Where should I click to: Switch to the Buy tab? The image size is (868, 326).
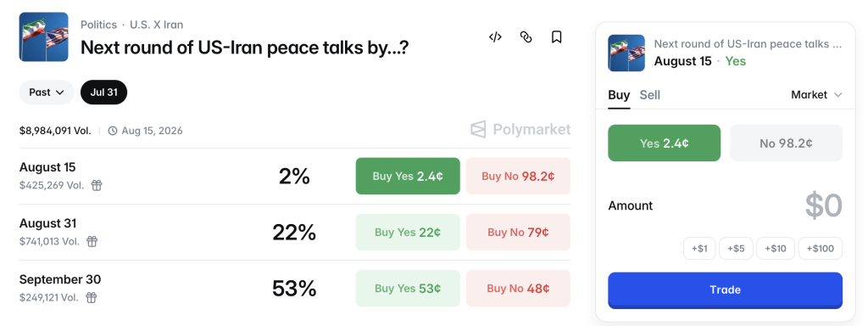(619, 95)
